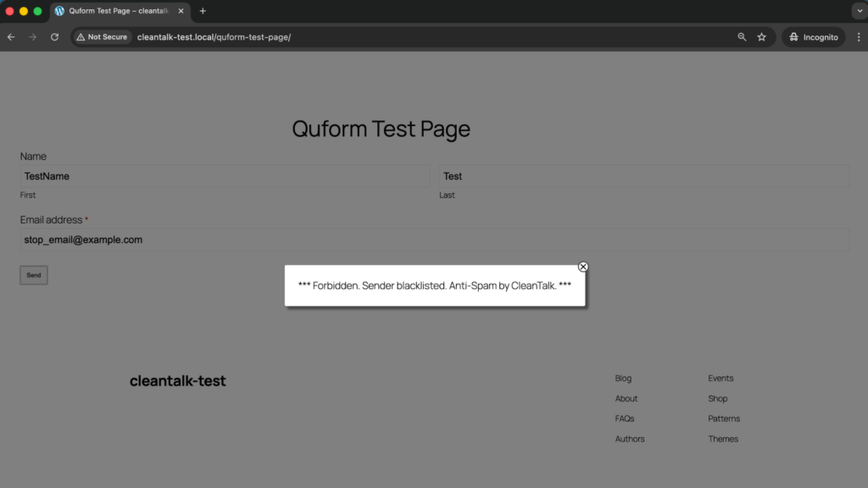Image resolution: width=868 pixels, height=488 pixels.
Task: Open the FAQs footer link
Action: point(625,419)
